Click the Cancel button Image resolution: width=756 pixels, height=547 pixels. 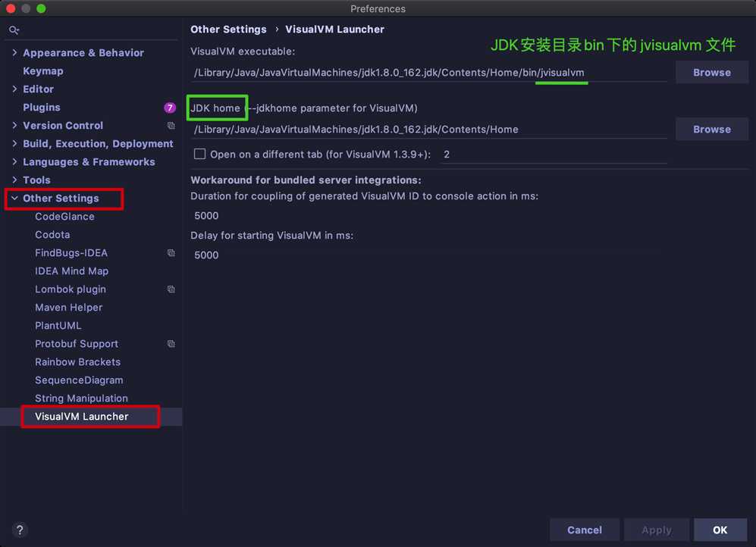pos(585,530)
